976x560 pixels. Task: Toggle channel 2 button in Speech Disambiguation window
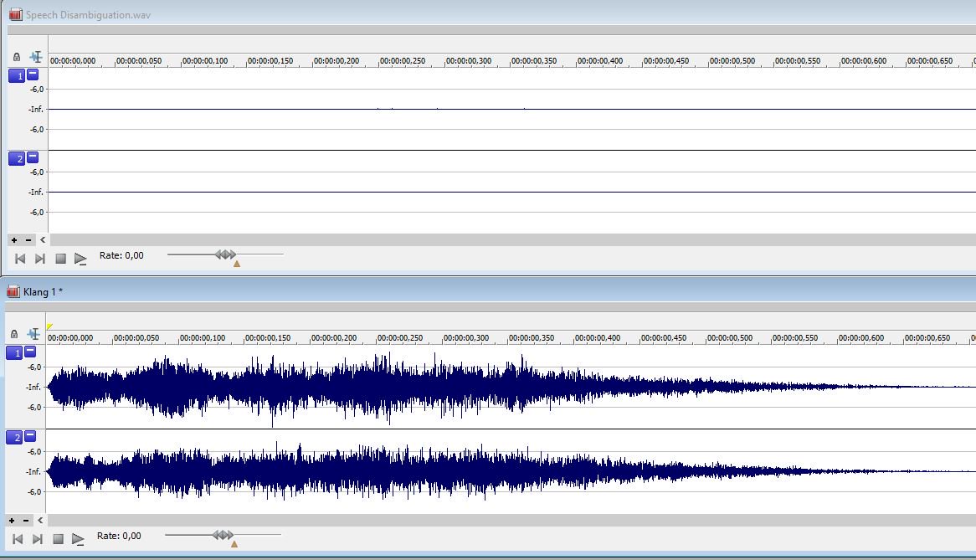16,159
